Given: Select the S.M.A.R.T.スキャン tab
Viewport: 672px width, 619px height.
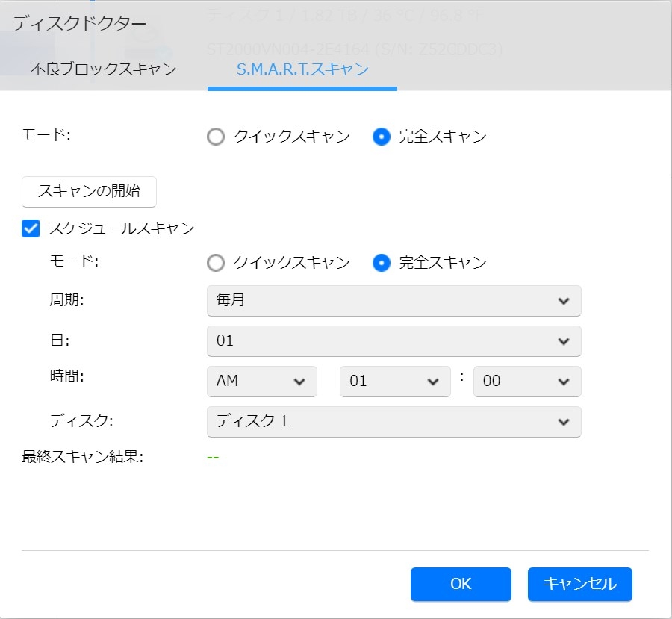Looking at the screenshot, I should (302, 69).
